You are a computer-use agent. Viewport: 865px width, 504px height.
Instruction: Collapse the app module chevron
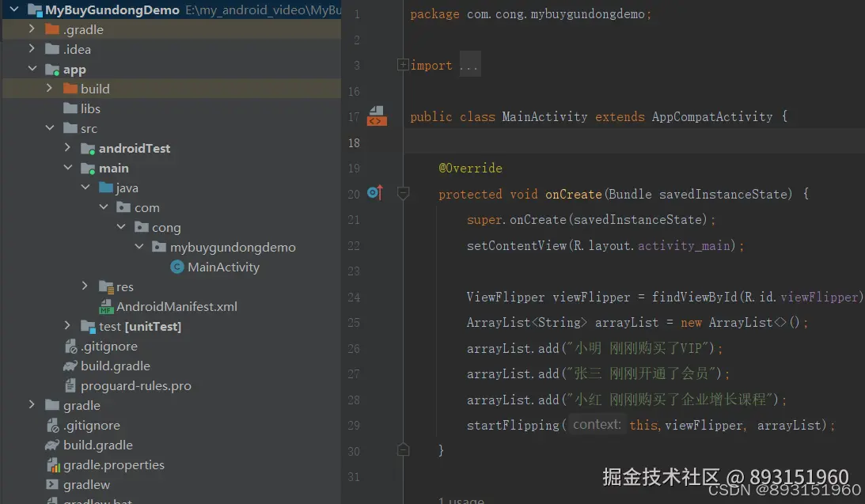point(32,68)
